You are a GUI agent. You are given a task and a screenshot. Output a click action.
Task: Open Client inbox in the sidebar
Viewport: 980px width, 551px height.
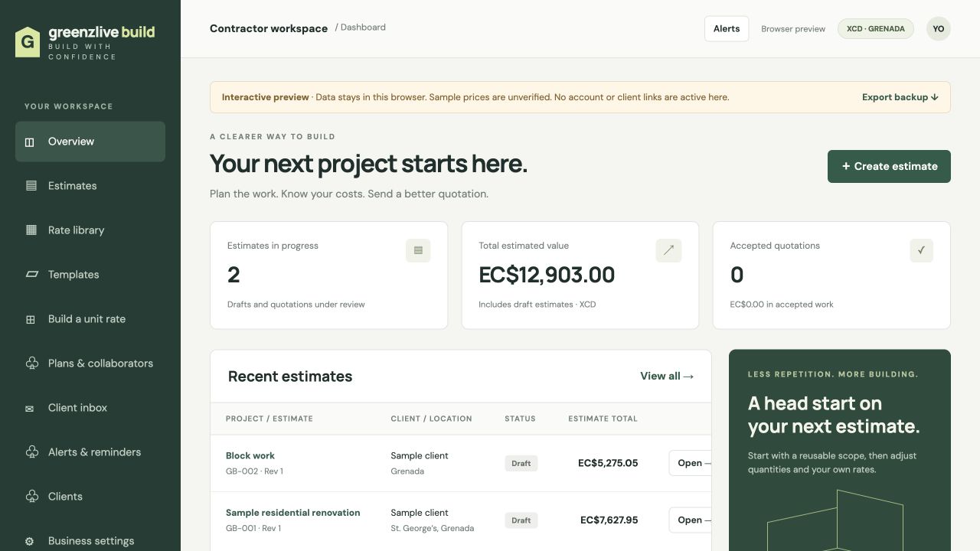tap(90, 408)
